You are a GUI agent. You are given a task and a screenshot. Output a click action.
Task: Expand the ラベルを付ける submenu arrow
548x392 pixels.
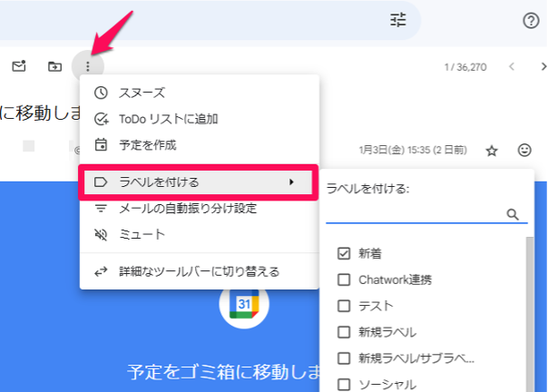pyautogui.click(x=291, y=181)
